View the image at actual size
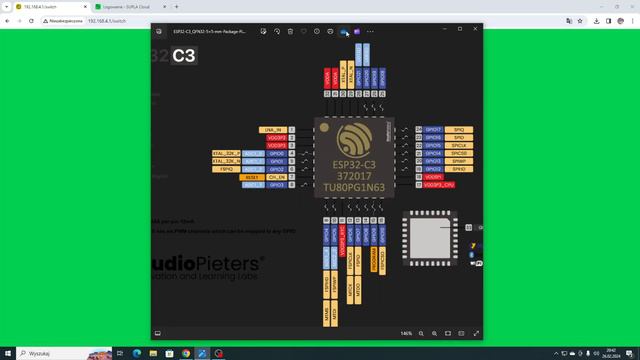Screen dimensions: 640x360 (x=461, y=333)
